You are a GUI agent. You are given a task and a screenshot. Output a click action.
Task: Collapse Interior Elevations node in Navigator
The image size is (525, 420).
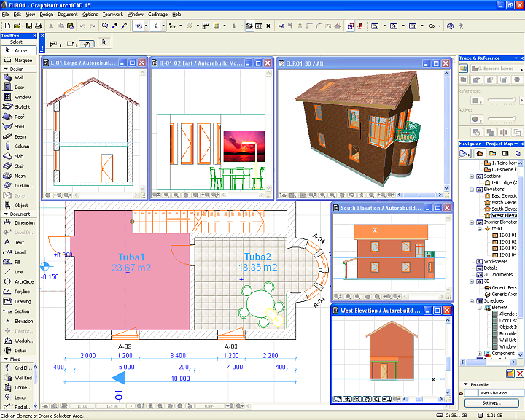(472, 222)
